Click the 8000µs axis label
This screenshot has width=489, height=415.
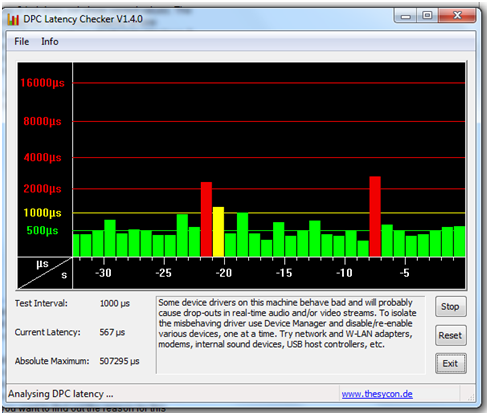(x=42, y=121)
